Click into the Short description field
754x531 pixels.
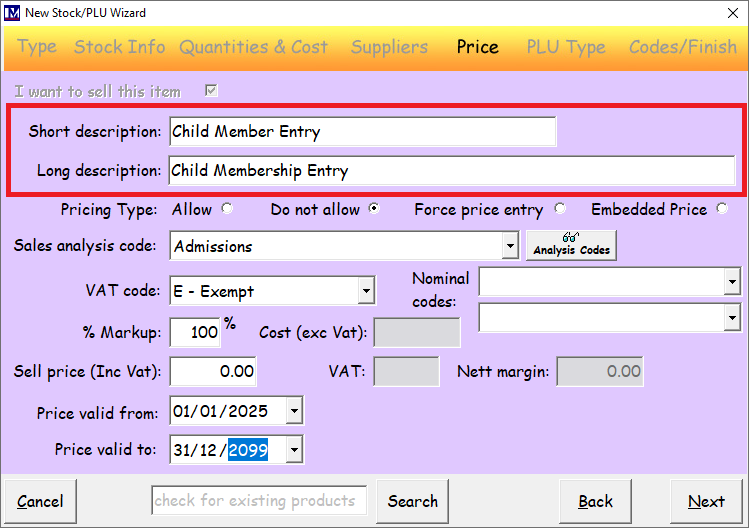click(x=363, y=131)
